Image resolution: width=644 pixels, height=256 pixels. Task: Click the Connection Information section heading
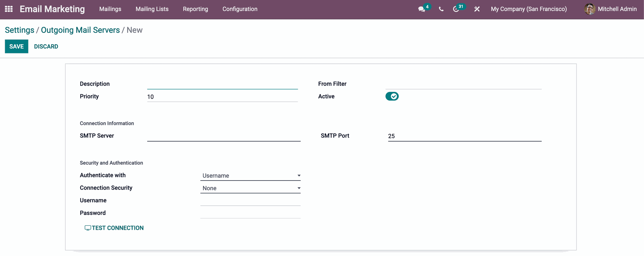(107, 123)
